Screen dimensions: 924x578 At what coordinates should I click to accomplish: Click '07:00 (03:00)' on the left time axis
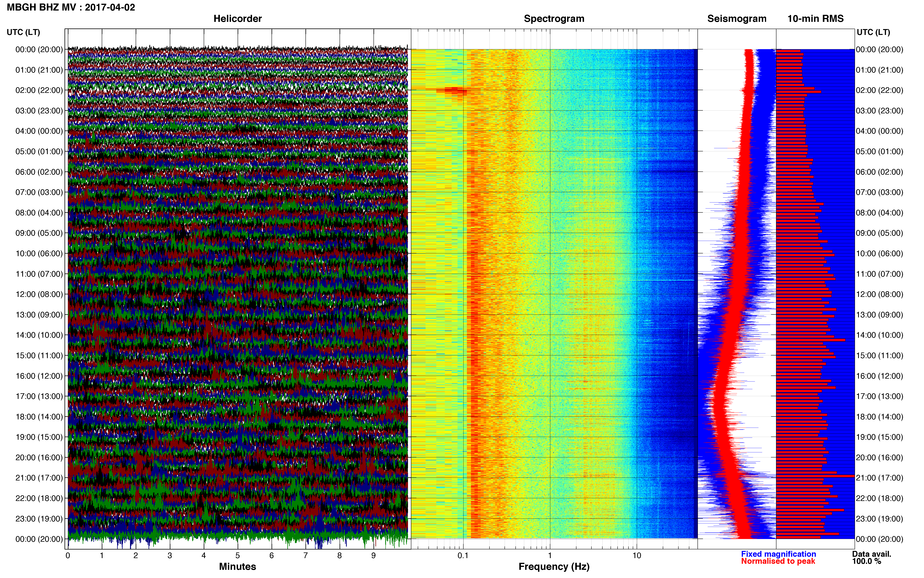(39, 192)
